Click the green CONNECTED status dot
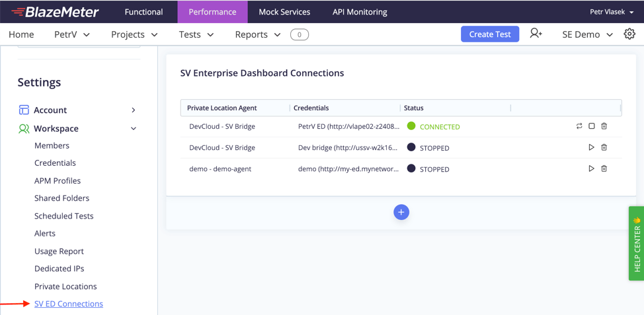The width and height of the screenshot is (644, 315). click(x=411, y=126)
